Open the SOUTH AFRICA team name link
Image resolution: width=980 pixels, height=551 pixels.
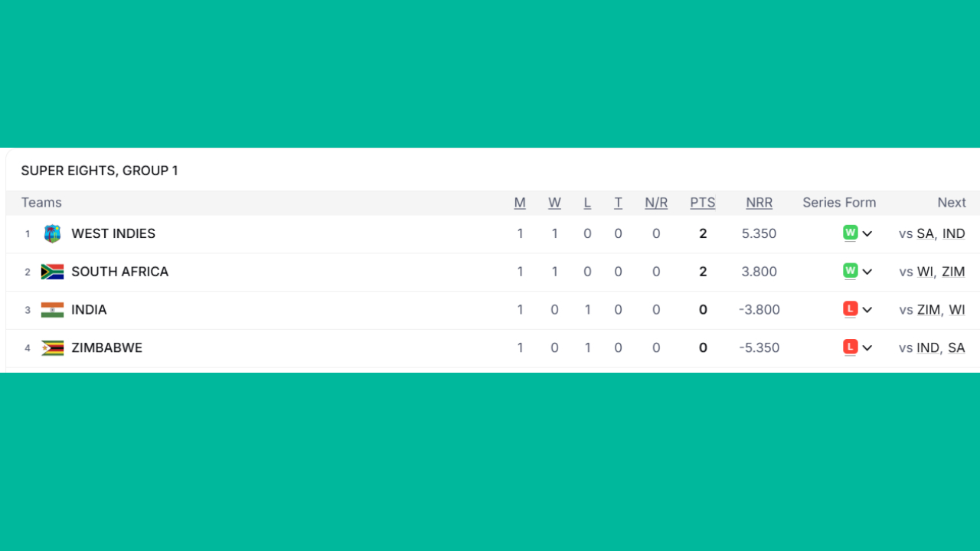click(x=119, y=272)
